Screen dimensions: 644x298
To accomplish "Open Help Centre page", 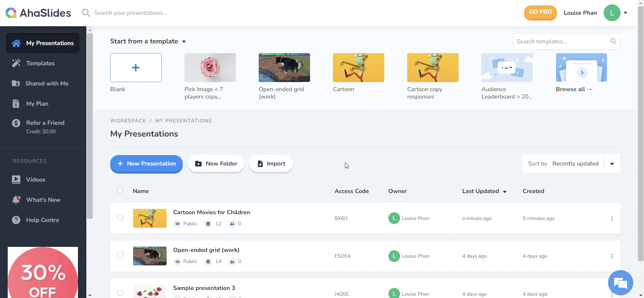I will pyautogui.click(x=43, y=220).
